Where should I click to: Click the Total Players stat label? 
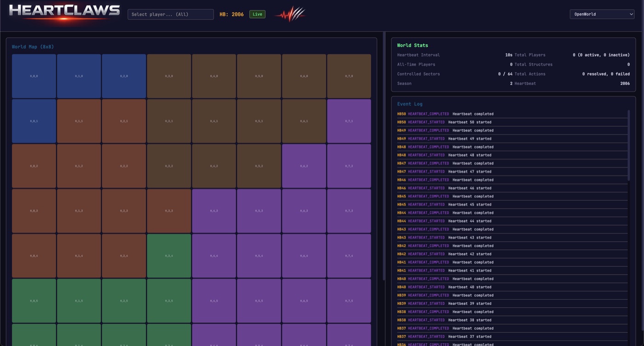coord(530,55)
